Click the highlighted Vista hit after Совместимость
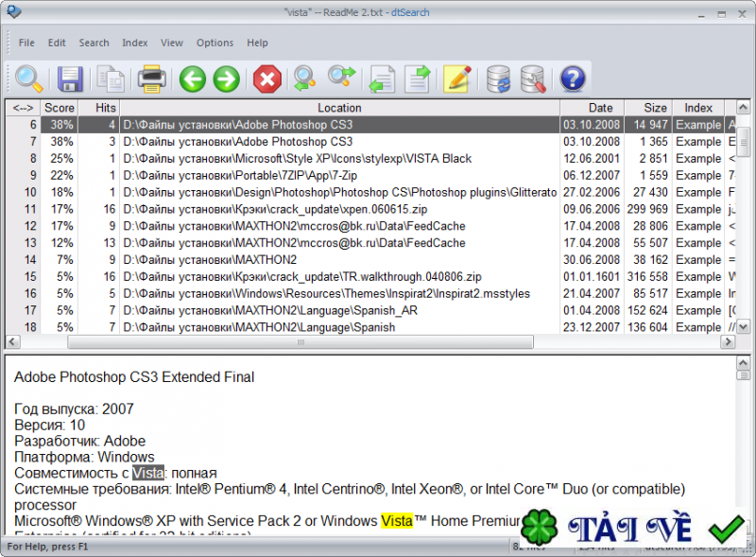Screen dimensions: 756x557 tap(148, 473)
